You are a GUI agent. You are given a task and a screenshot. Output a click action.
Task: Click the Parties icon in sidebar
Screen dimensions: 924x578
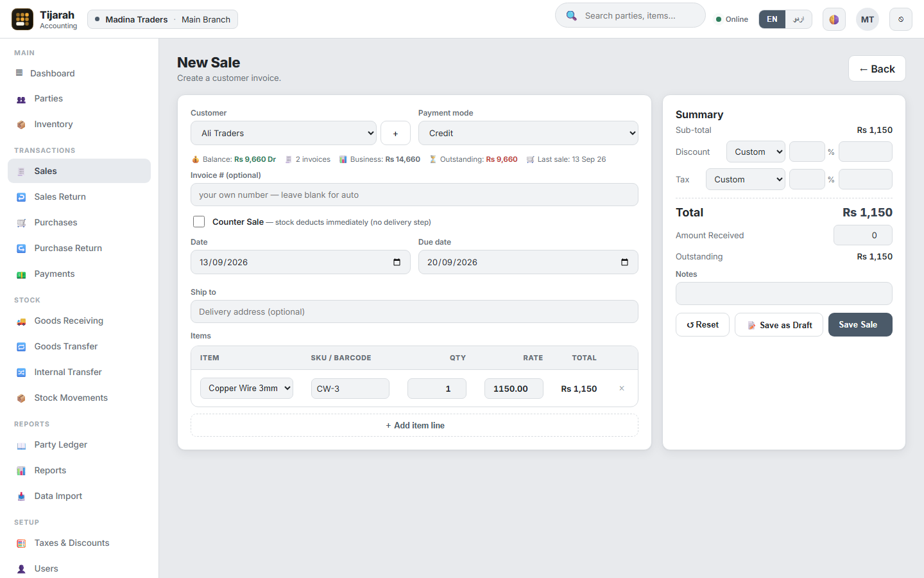[x=21, y=99]
